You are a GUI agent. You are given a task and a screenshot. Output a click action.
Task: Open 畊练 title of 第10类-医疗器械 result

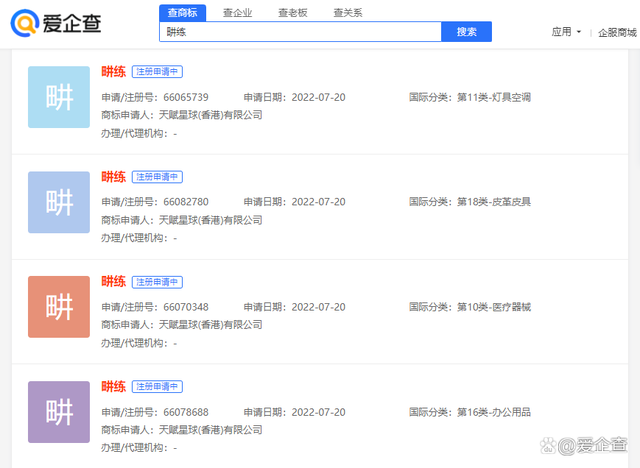[x=113, y=282]
